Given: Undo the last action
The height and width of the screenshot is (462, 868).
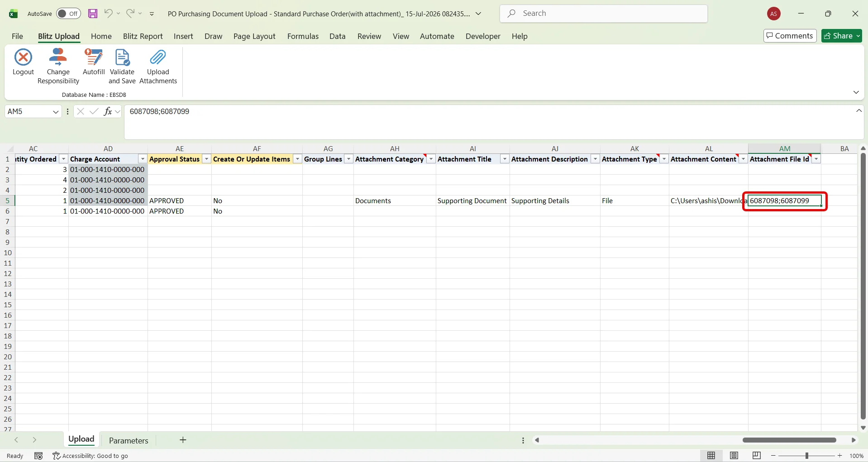Looking at the screenshot, I should 108,14.
